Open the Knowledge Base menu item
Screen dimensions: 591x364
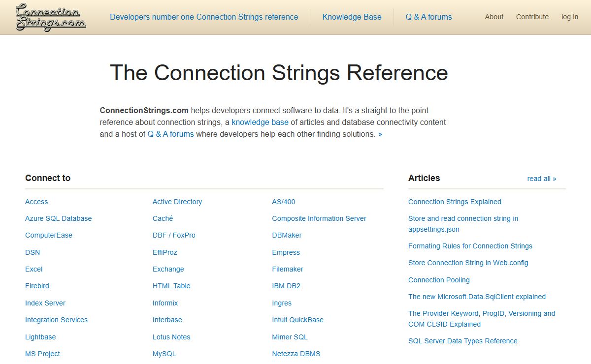point(352,17)
